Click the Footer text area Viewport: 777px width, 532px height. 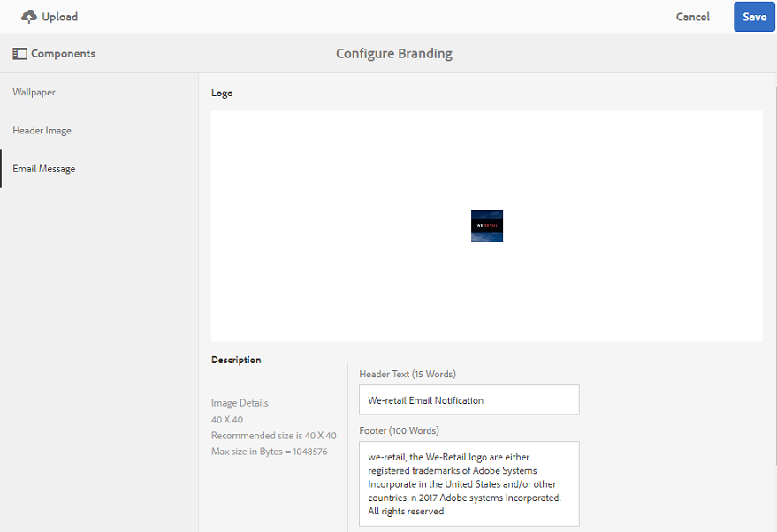pos(468,483)
